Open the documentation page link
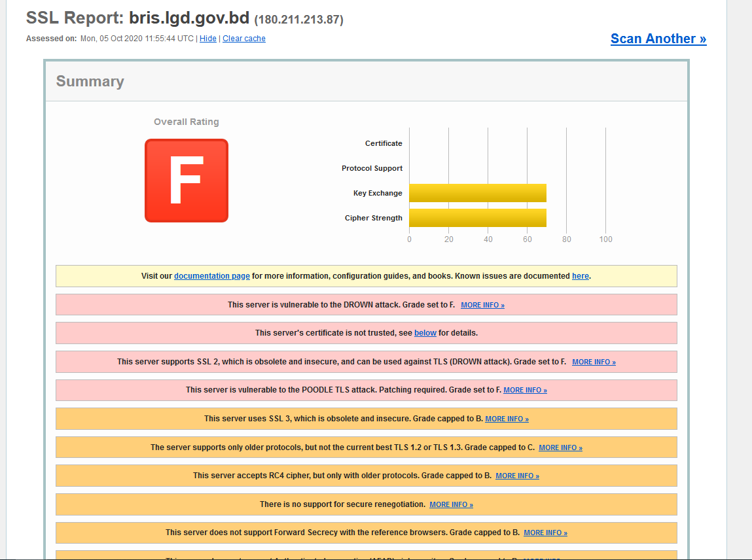Image resolution: width=752 pixels, height=560 pixels. coord(211,275)
